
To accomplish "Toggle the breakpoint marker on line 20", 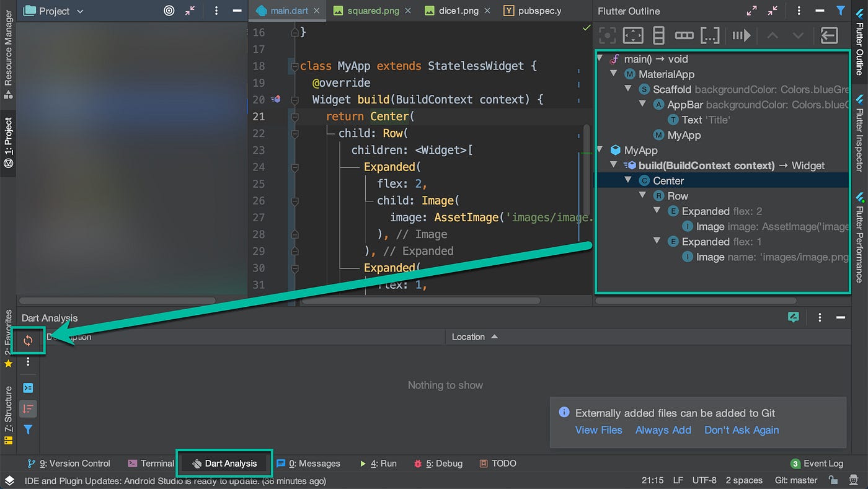I will point(277,99).
